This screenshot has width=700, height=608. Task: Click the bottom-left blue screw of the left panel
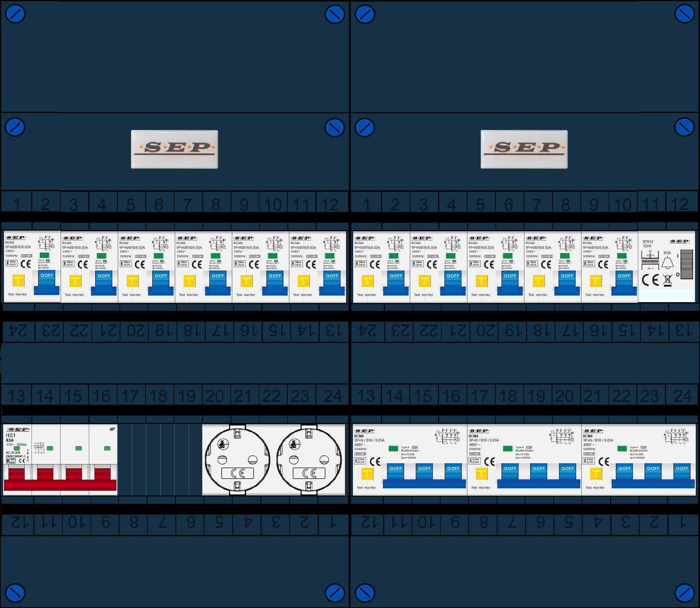pos(15,593)
